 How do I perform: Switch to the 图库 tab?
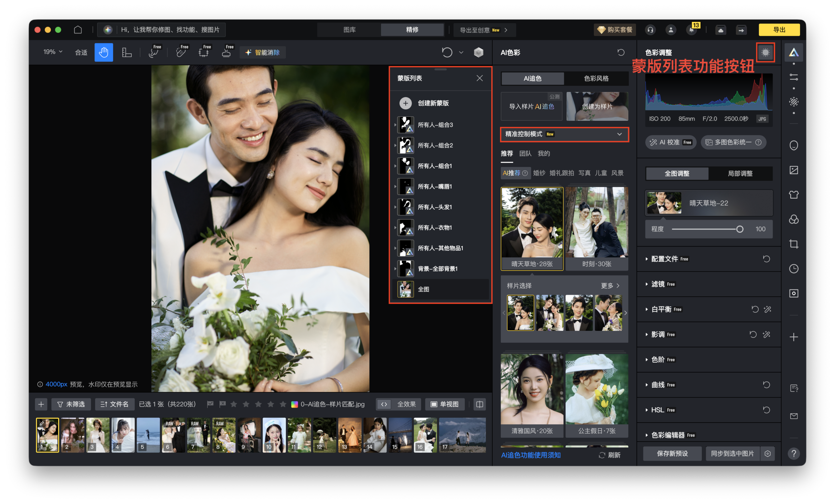coord(349,30)
